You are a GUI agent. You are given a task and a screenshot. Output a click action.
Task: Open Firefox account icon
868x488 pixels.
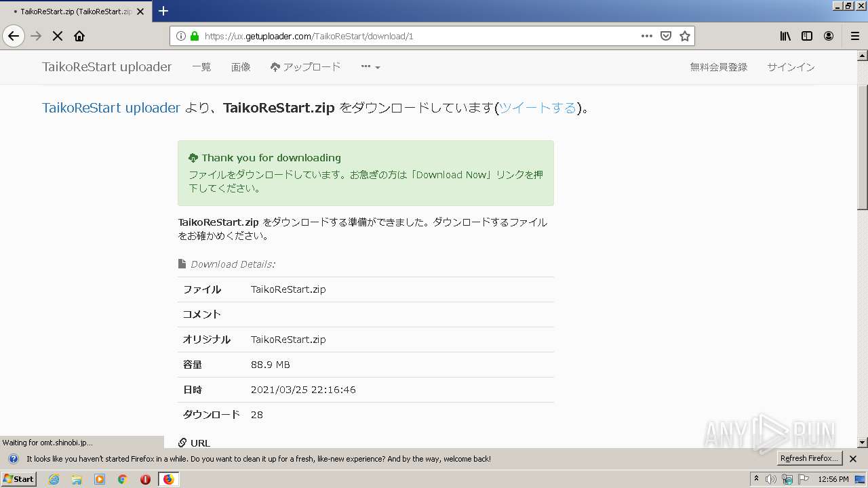click(x=829, y=36)
